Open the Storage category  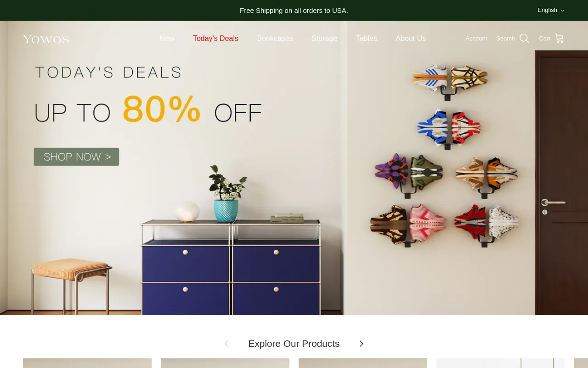[x=324, y=39]
